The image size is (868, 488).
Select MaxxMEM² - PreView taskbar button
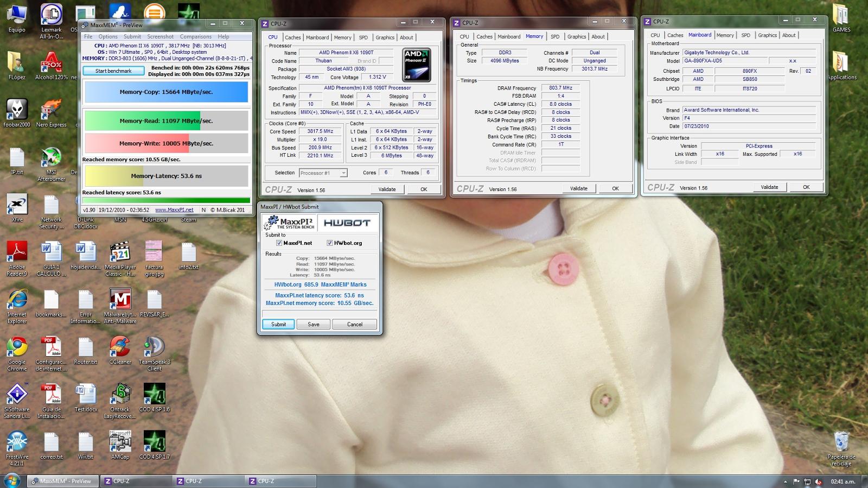pyautogui.click(x=64, y=481)
